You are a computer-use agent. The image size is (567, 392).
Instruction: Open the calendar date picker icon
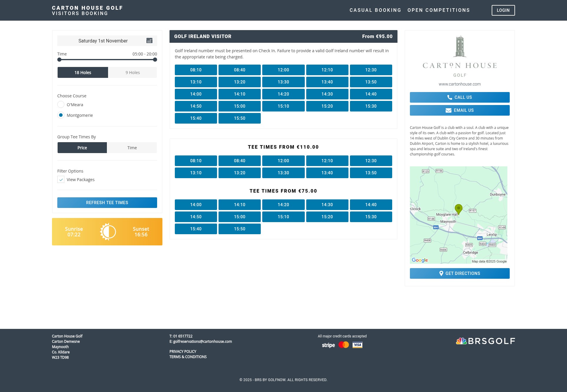pyautogui.click(x=149, y=41)
